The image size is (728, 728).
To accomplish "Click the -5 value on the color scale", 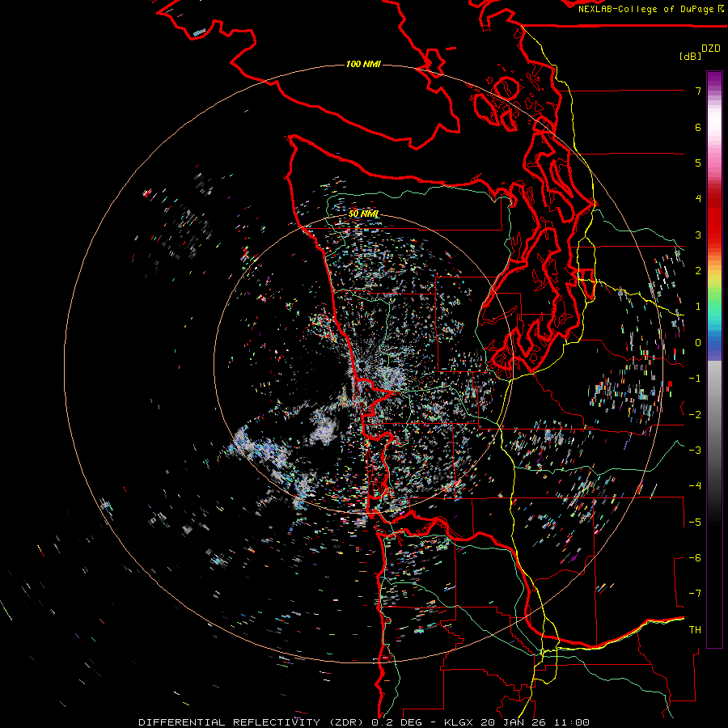I will coord(695,522).
